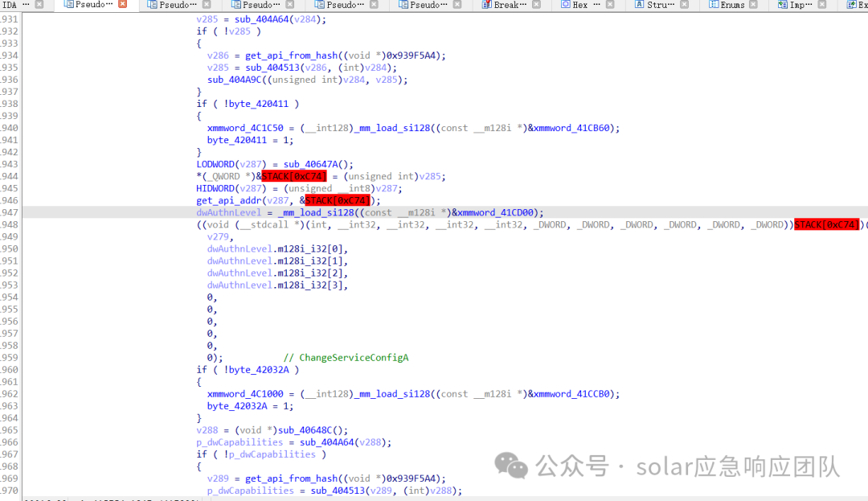Close the Structures tab
The height and width of the screenshot is (501, 868).
(x=684, y=5)
